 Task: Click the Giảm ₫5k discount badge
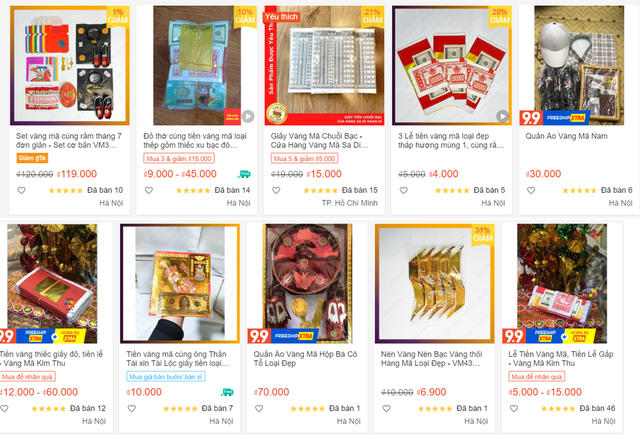point(32,158)
